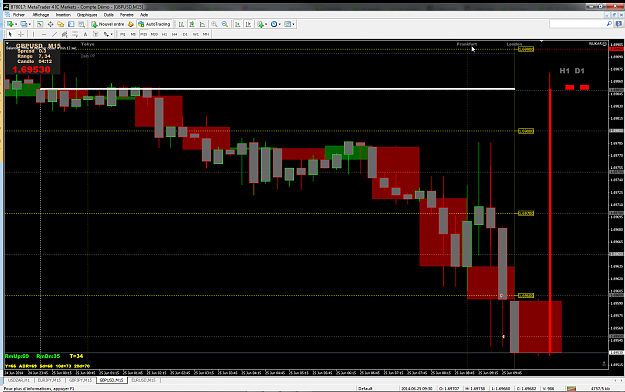
Task: Select the crosshair tool
Action: pyautogui.click(x=21, y=34)
